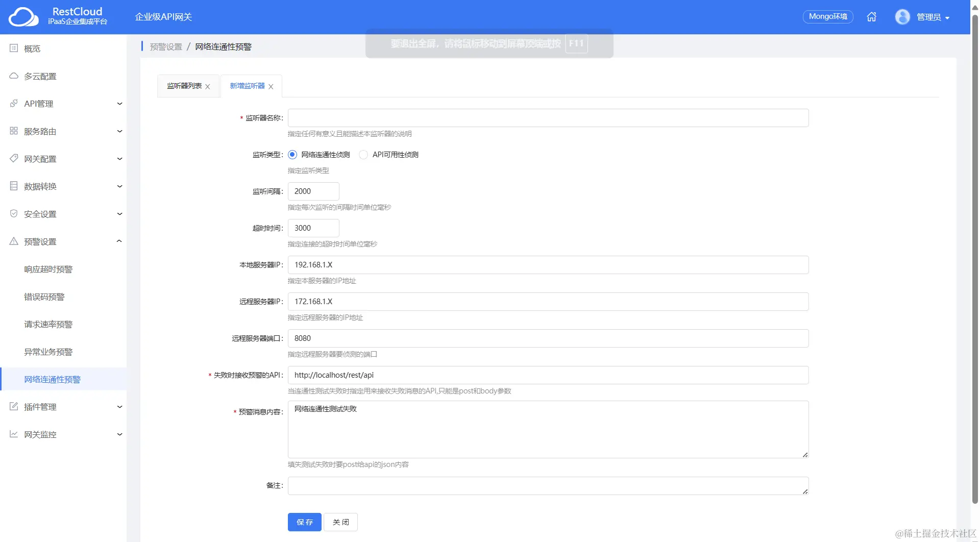Select API可用性侦测 radio option
980x542 pixels.
pyautogui.click(x=363, y=155)
